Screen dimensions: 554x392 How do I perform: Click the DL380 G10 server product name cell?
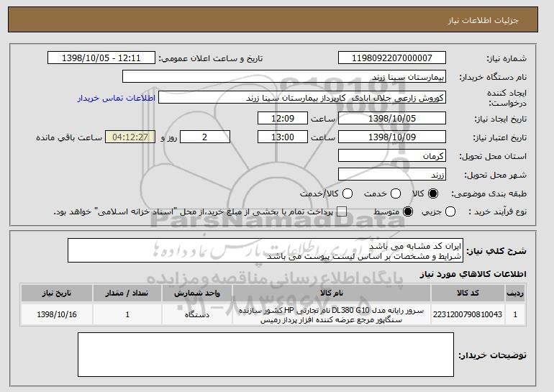tap(332, 314)
